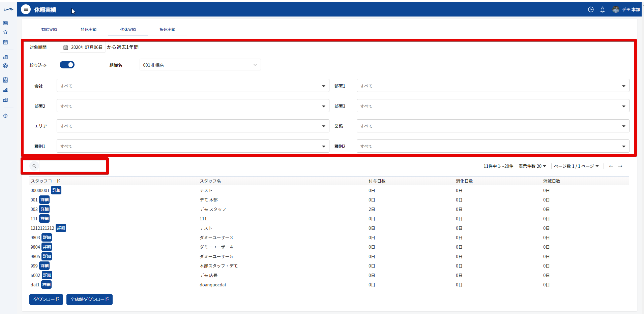Image resolution: width=644 pixels, height=314 pixels.
Task: Click the 全店舗ダウンロード button
Action: [x=89, y=299]
